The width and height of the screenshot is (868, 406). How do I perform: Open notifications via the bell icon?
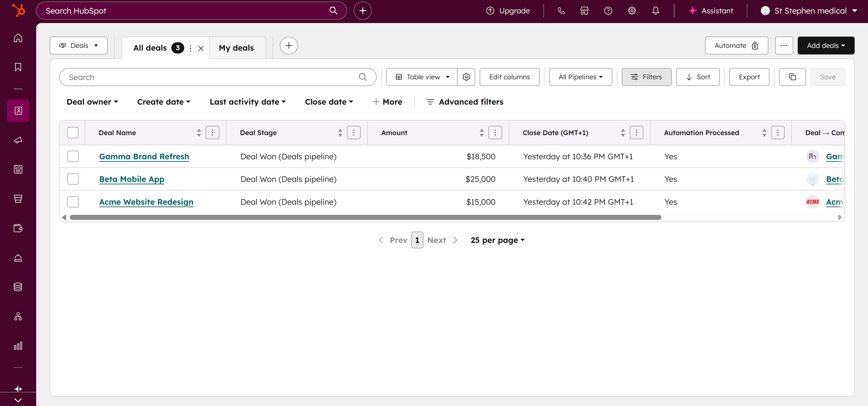pos(655,10)
